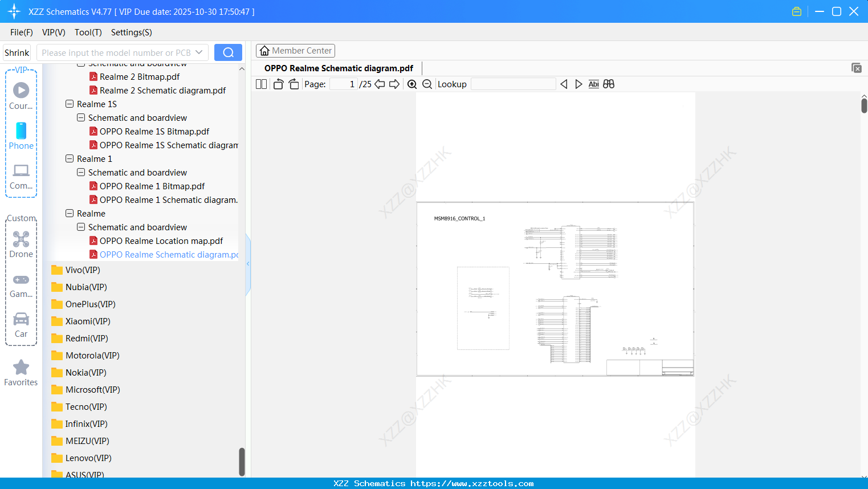
Task: Open the model number search dropdown
Action: pyautogui.click(x=198, y=52)
